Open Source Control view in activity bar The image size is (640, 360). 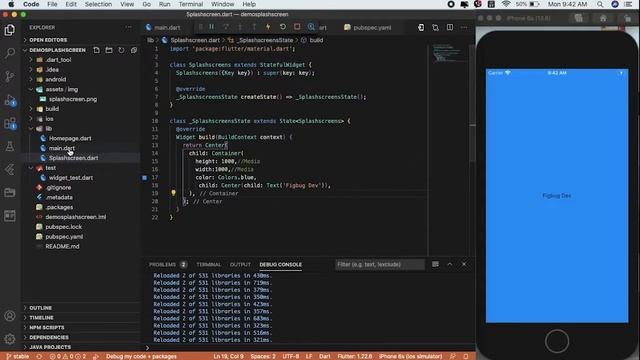coord(10,76)
